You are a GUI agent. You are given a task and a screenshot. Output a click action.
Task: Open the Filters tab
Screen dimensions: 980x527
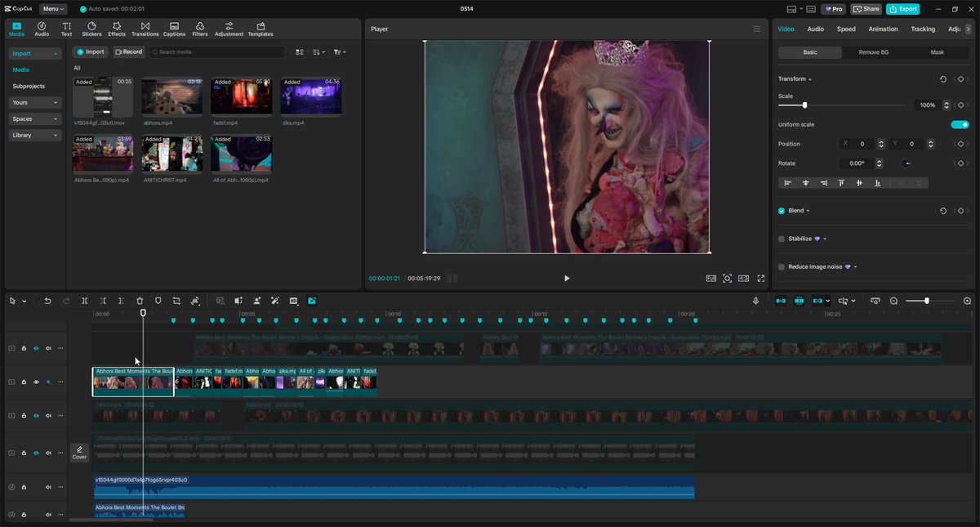(x=200, y=29)
